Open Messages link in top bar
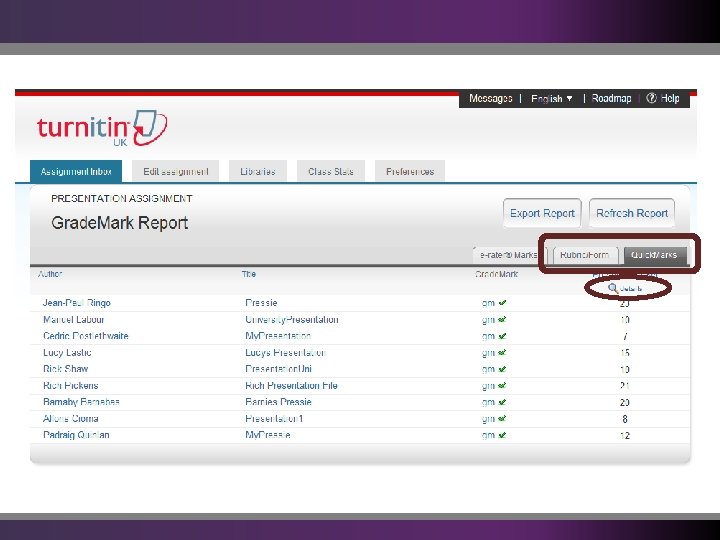The image size is (720, 540). click(x=490, y=98)
